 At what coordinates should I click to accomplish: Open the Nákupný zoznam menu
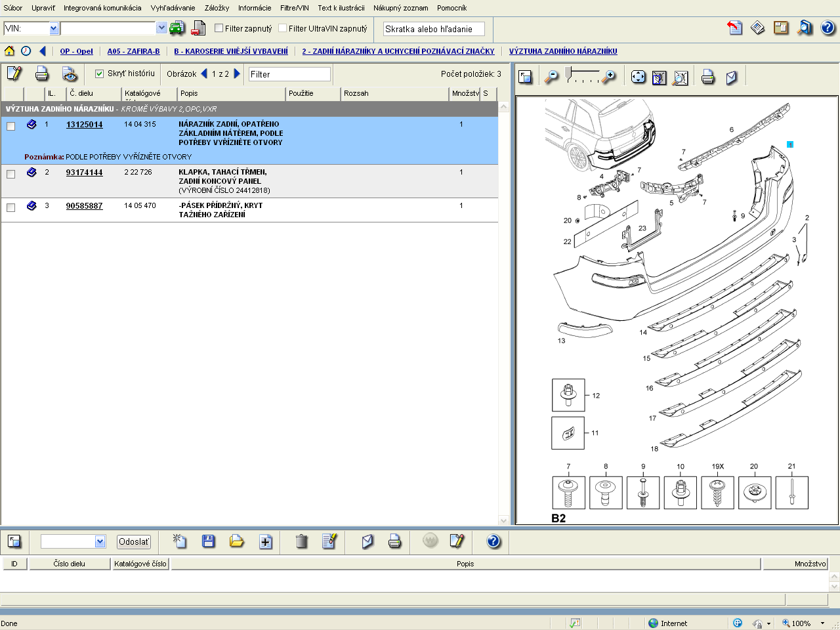point(400,8)
